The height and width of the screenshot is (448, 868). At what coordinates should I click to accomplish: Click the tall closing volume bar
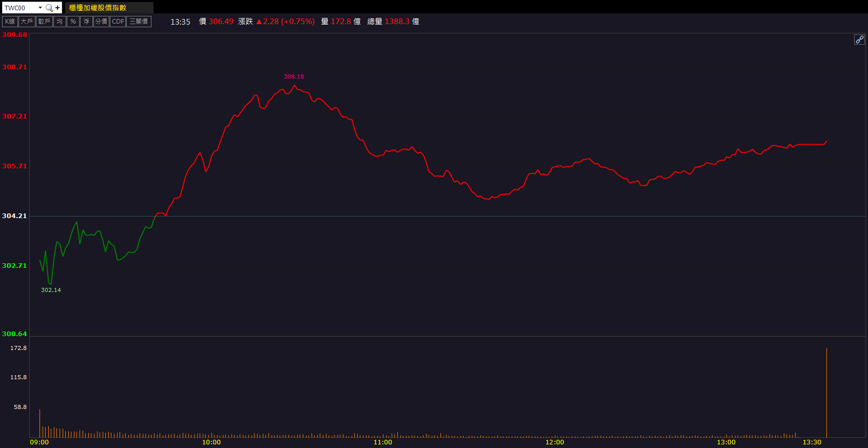(x=826, y=393)
